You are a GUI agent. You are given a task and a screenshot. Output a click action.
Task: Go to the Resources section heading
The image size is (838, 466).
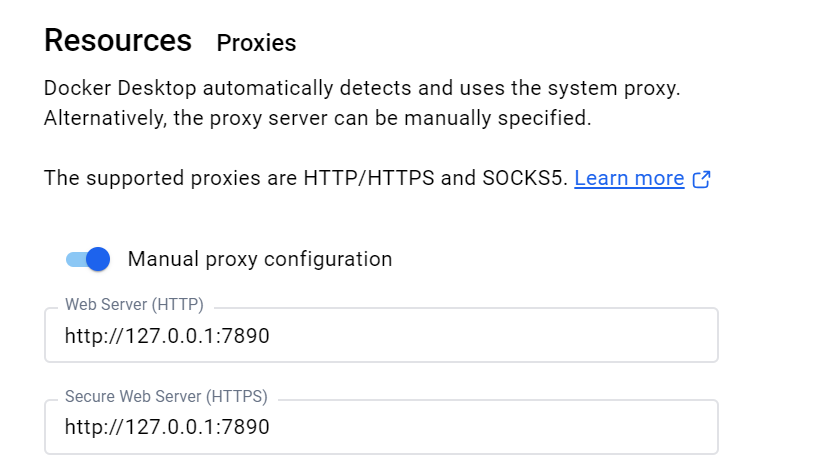(x=118, y=41)
